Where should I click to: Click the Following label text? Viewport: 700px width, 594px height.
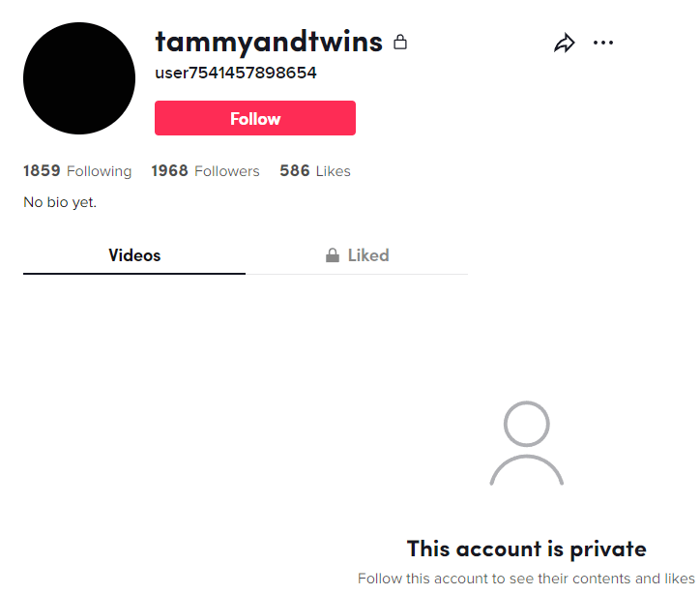click(x=100, y=171)
